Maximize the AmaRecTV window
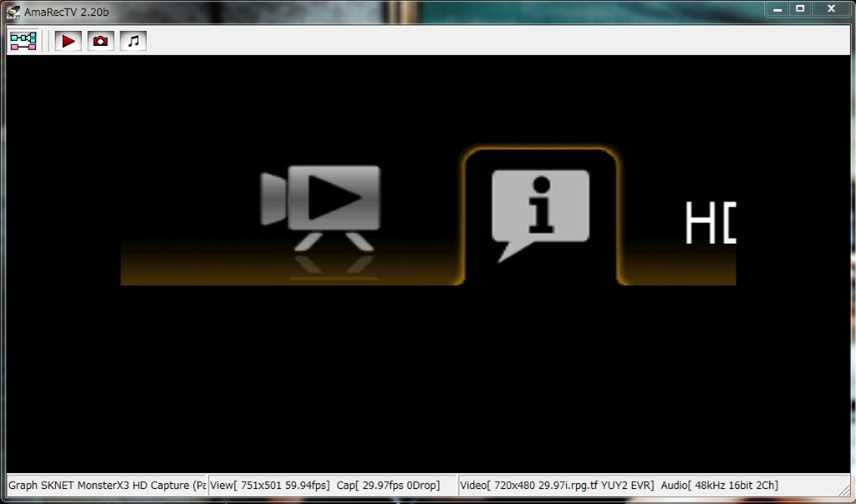 tap(800, 9)
